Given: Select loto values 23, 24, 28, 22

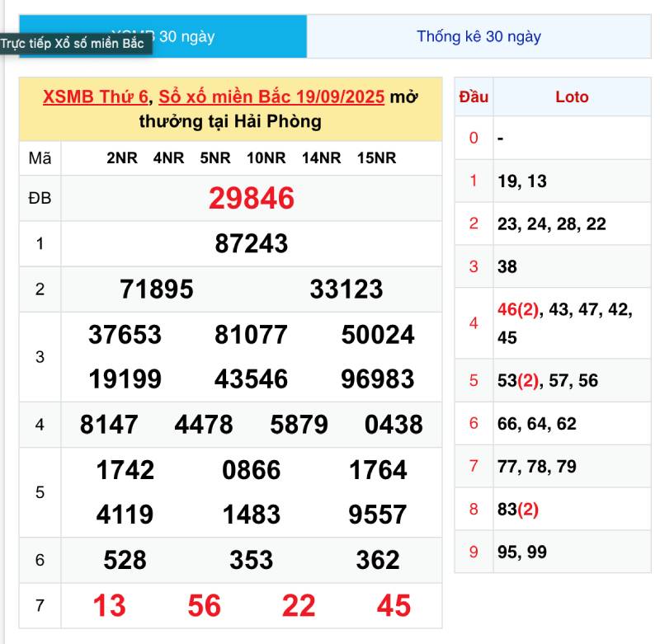Looking at the screenshot, I should [551, 224].
